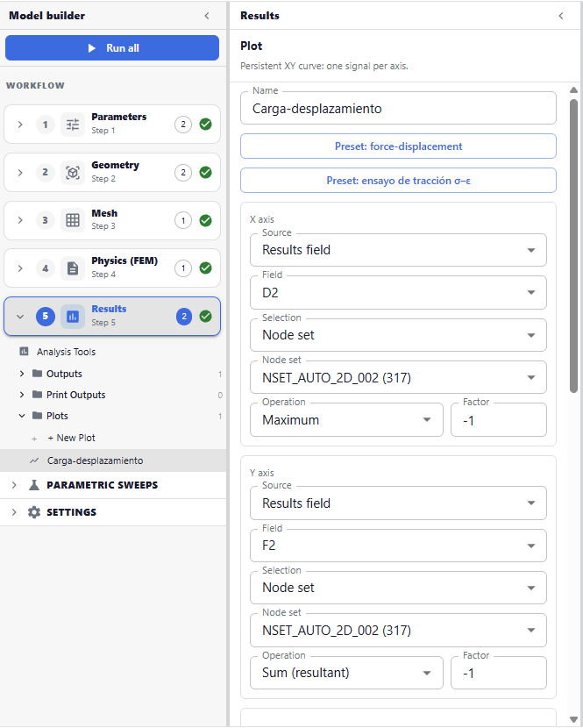Click the Physics step green checkmark
This screenshot has width=583, height=728.
(206, 268)
